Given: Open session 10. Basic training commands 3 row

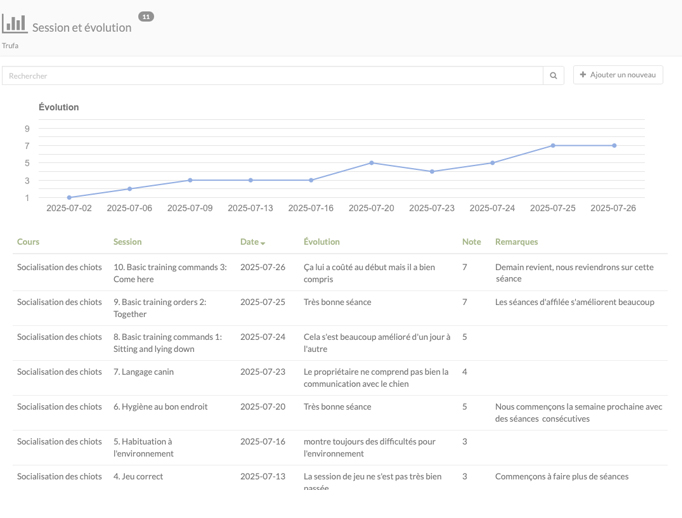Looking at the screenshot, I should (340, 273).
